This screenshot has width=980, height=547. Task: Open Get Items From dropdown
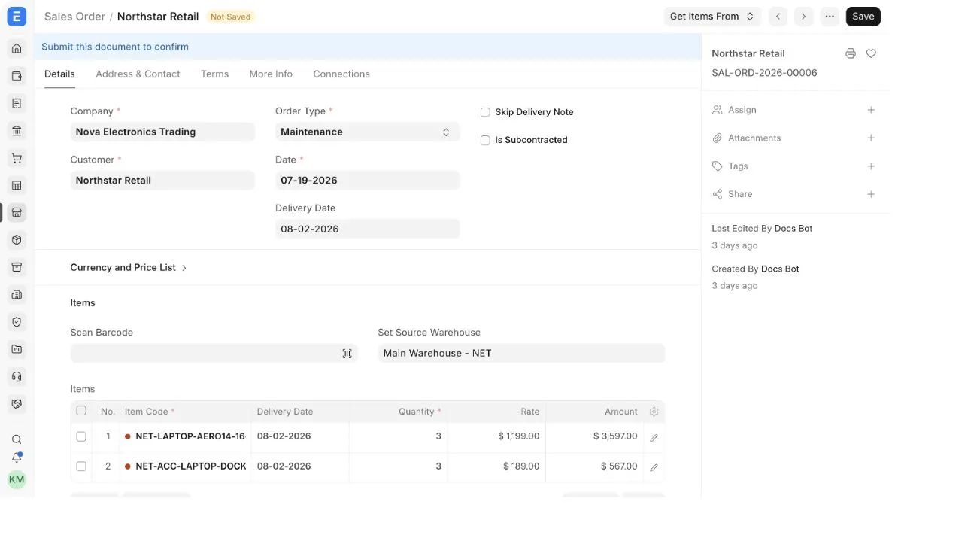[712, 17]
